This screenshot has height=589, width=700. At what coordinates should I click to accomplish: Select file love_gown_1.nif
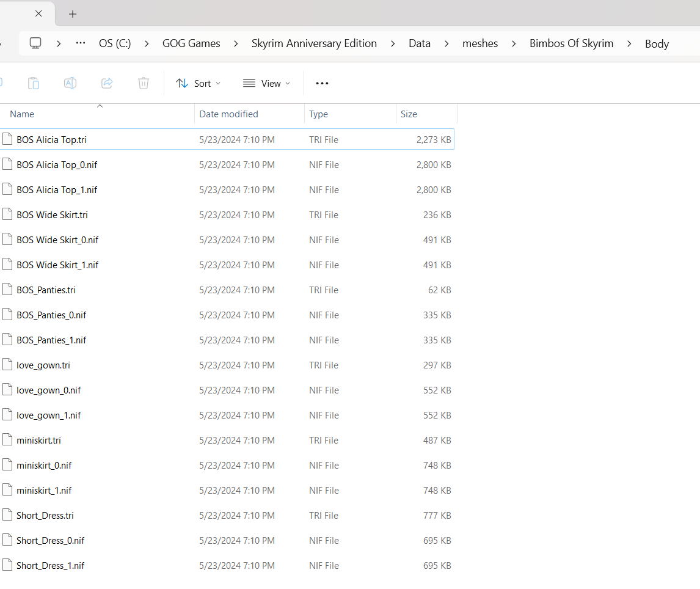(x=227, y=415)
